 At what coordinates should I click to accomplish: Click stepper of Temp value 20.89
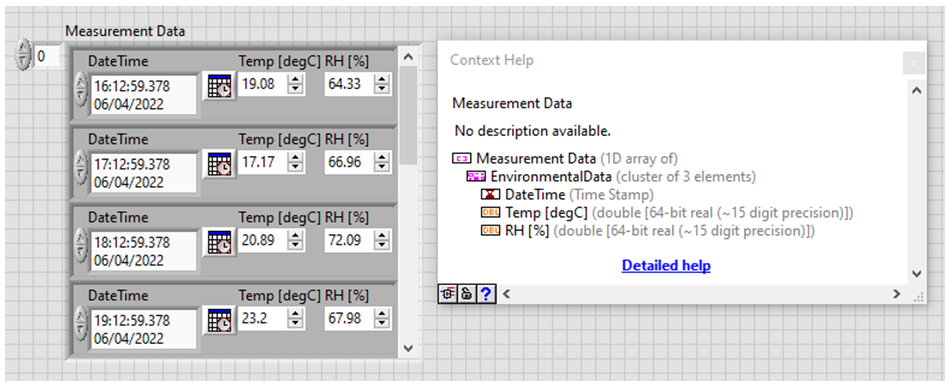pyautogui.click(x=295, y=240)
